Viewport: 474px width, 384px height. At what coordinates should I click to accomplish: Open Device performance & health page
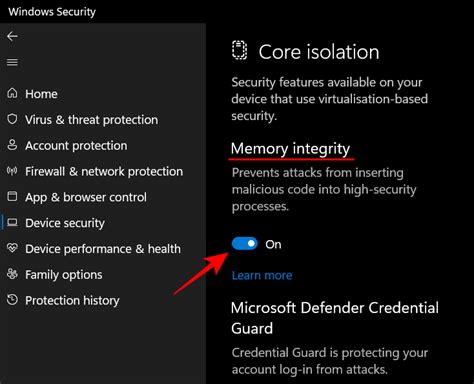click(103, 249)
